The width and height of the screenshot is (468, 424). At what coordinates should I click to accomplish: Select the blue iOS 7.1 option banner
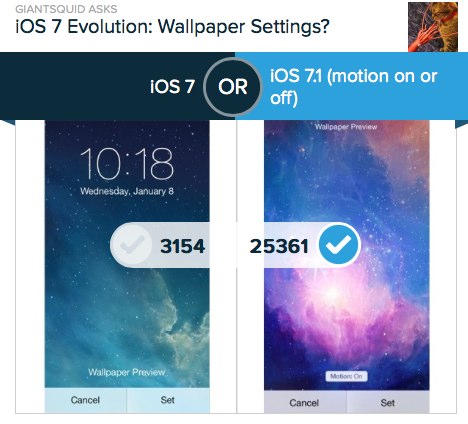(351, 86)
